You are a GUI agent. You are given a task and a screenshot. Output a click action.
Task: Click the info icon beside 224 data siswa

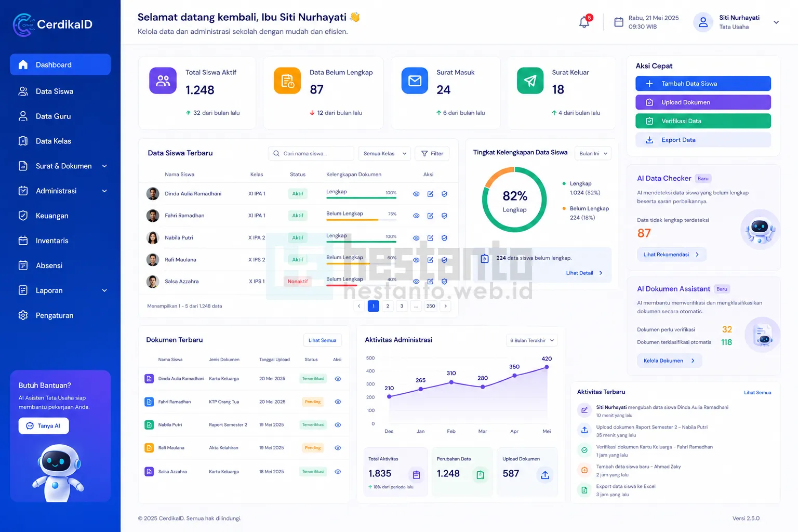[x=485, y=259]
